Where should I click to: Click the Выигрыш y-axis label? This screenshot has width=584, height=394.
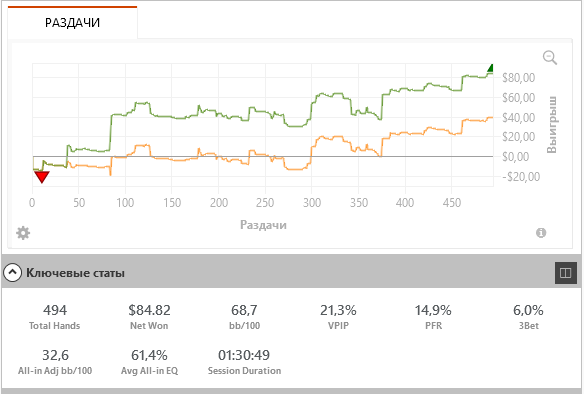point(552,125)
